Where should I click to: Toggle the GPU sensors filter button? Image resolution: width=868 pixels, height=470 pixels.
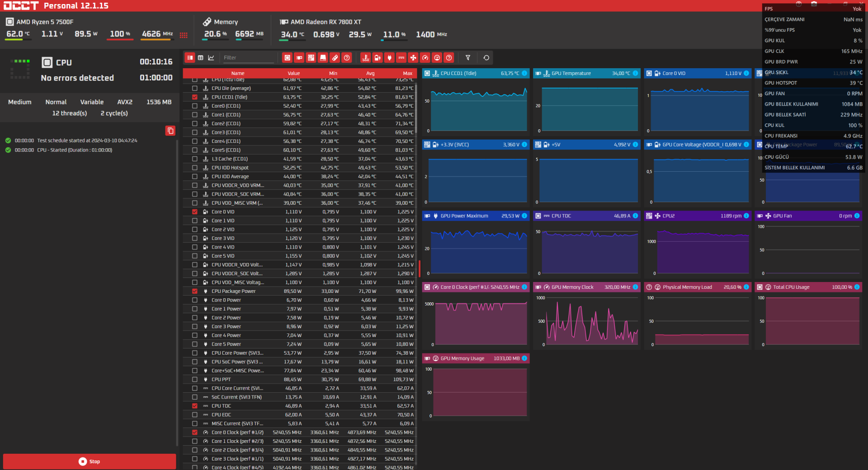pyautogui.click(x=299, y=58)
